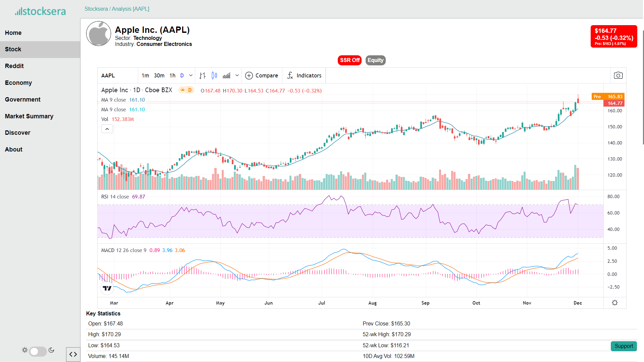Image resolution: width=644 pixels, height=362 pixels.
Task: Open the time interval dropdown arrow
Action: [x=191, y=76]
